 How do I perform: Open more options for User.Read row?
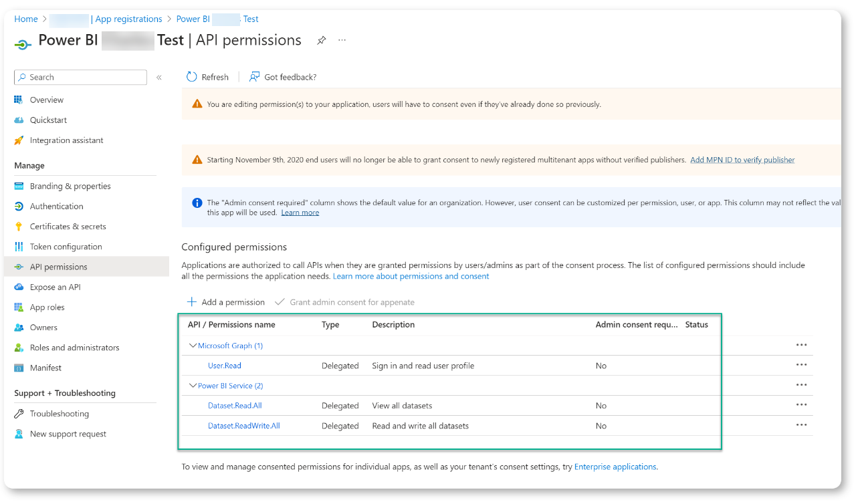point(801,366)
